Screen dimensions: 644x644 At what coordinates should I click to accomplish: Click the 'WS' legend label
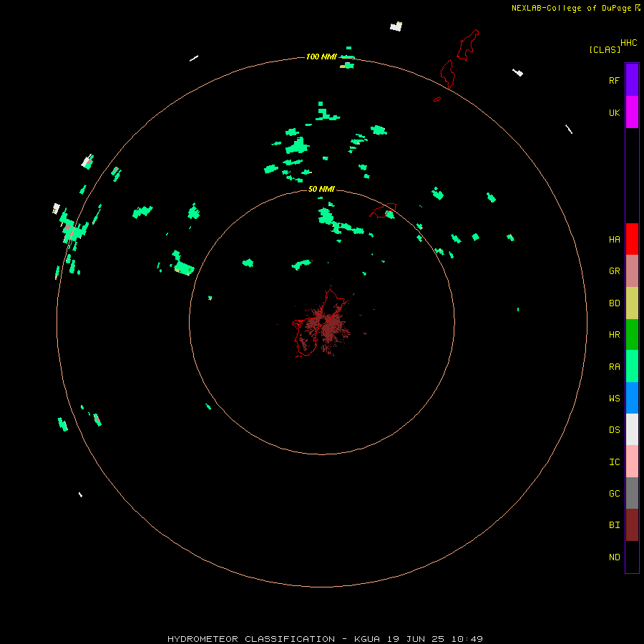pos(614,399)
